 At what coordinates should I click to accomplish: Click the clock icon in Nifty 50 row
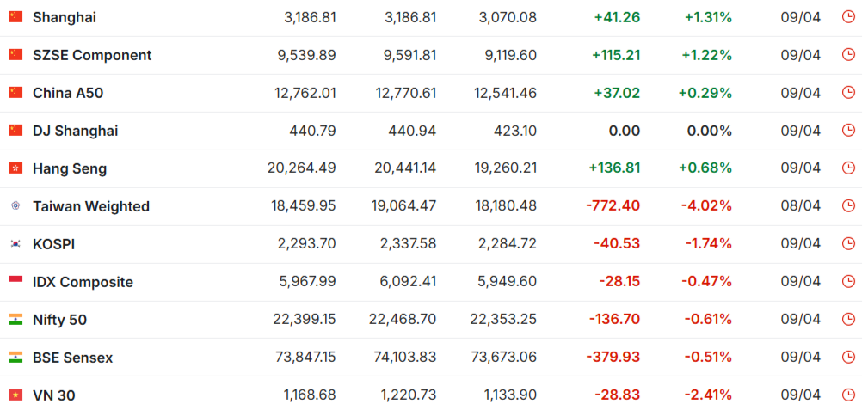pyautogui.click(x=848, y=320)
